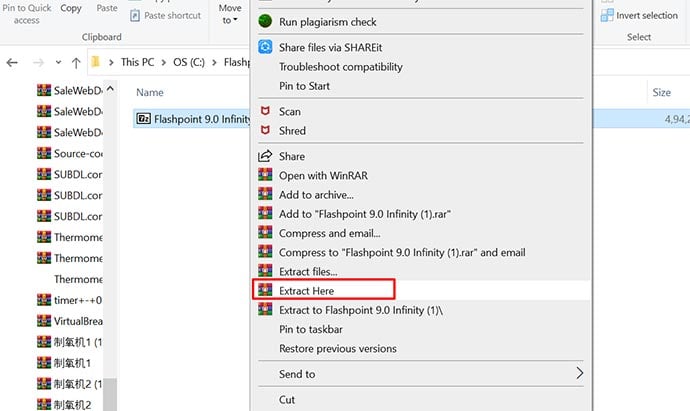Screen dimensions: 690x411
Task: Click This PC in breadcrumb
Action: (137, 62)
